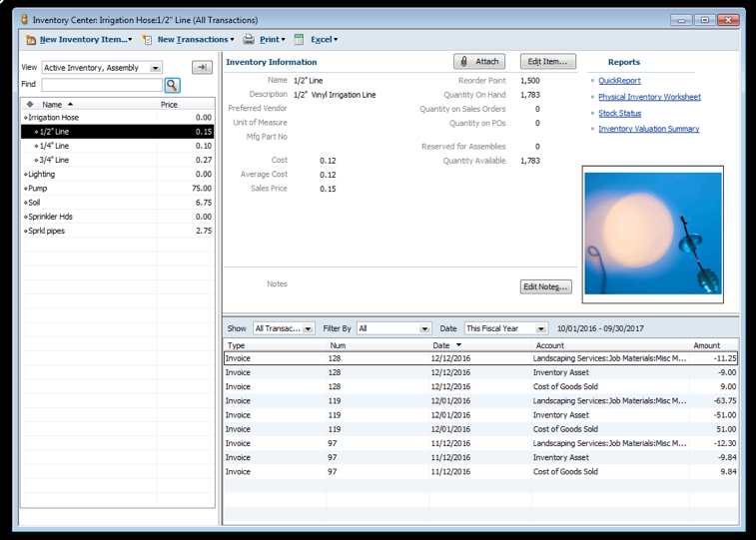Viewport: 756px width, 540px height.
Task: Select Invoice 128 Inventory Asset row
Action: coord(480,373)
